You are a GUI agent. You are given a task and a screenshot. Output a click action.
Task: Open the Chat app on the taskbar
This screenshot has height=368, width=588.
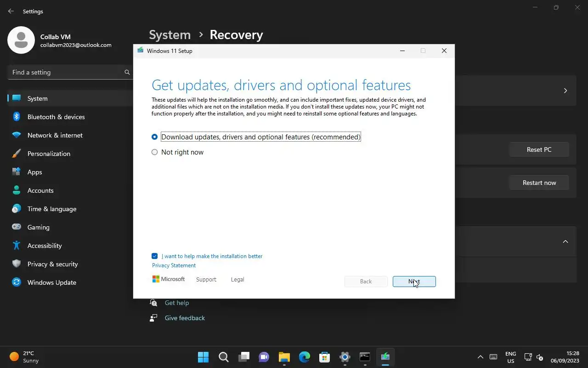click(264, 357)
